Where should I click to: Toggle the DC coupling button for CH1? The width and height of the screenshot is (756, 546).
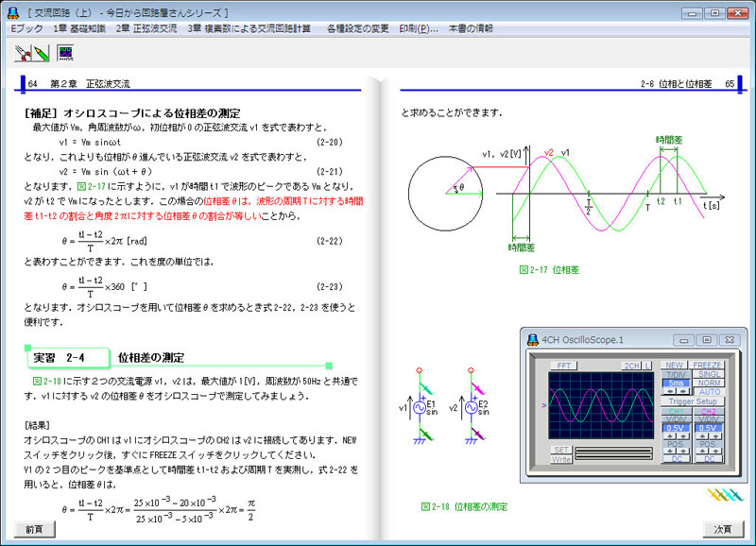point(677,459)
